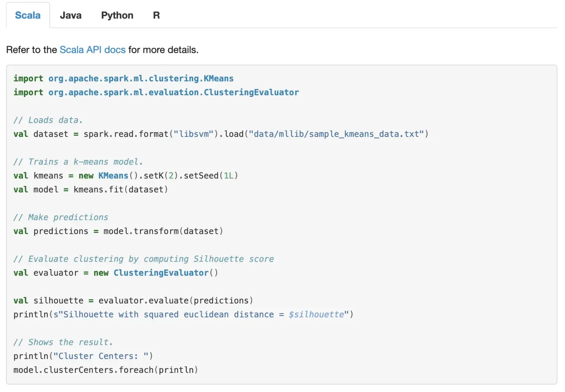Image resolution: width=565 pixels, height=392 pixels.
Task: Open the Scala API docs link
Action: (92, 50)
